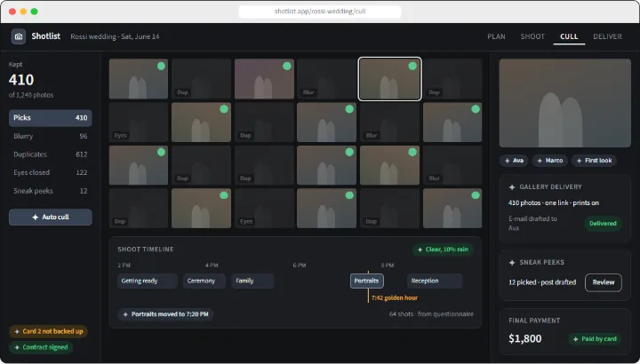
Task: Click the browser address bar showing shotlist.app
Action: click(x=320, y=12)
